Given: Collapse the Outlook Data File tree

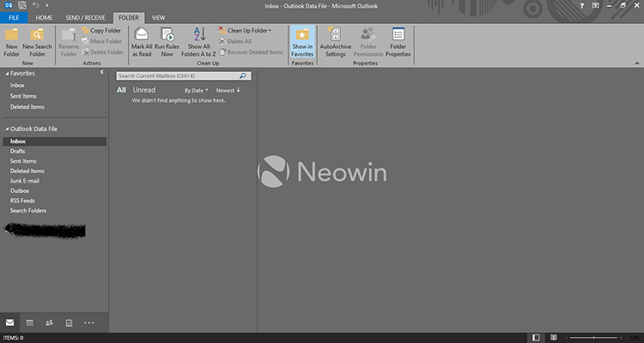Looking at the screenshot, I should point(7,129).
